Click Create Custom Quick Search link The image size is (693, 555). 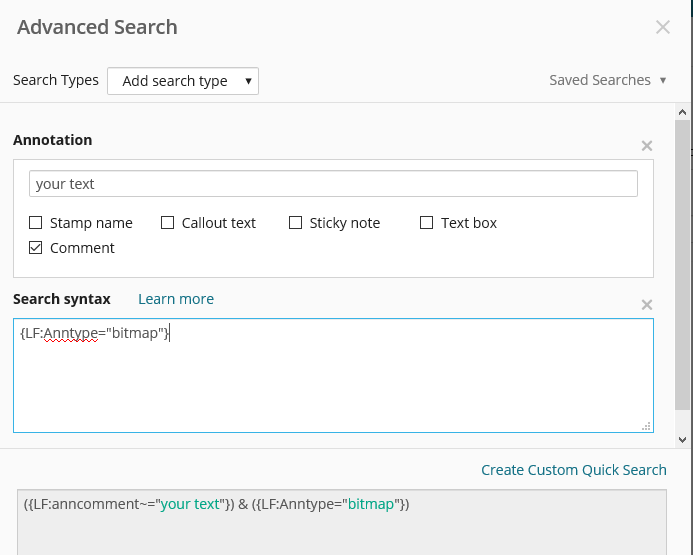coord(574,470)
